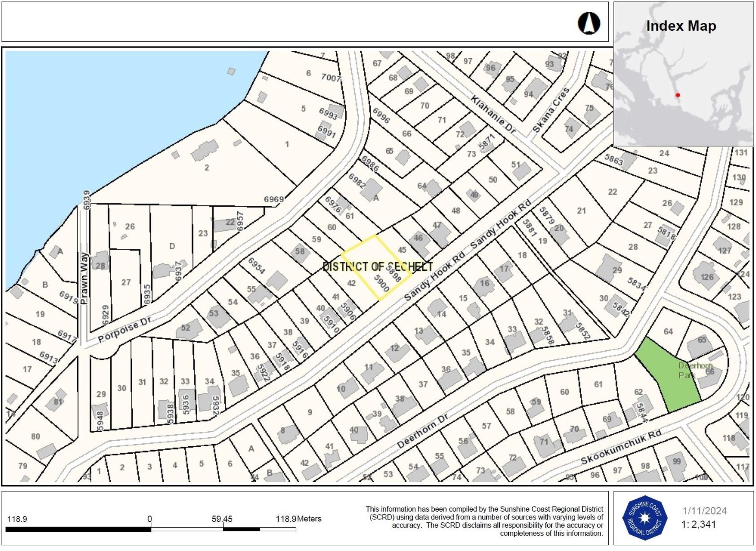Click the red location dot on index map

pos(678,95)
